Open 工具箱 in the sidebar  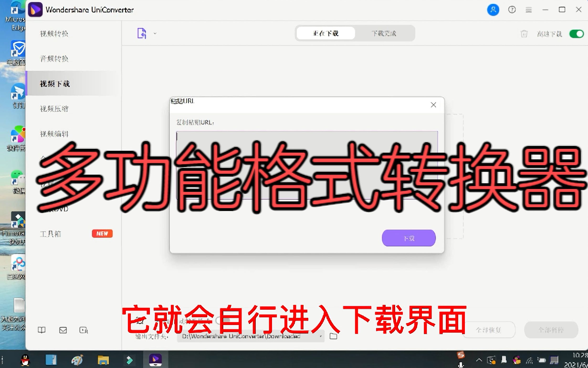pyautogui.click(x=51, y=234)
